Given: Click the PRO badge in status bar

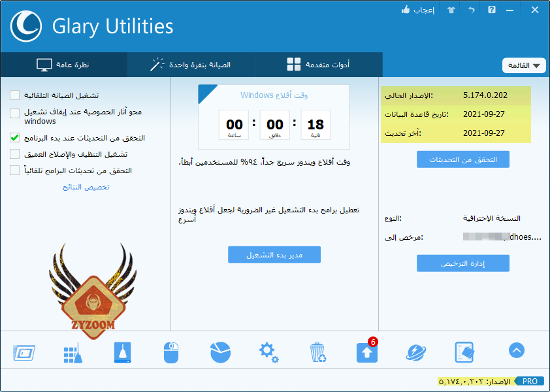Looking at the screenshot, I should (530, 381).
